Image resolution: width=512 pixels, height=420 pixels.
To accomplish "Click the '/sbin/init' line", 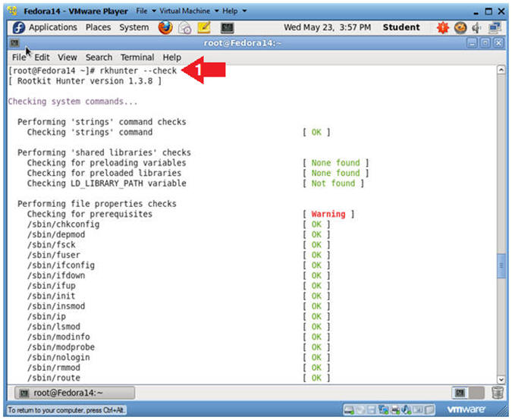I will [x=52, y=296].
